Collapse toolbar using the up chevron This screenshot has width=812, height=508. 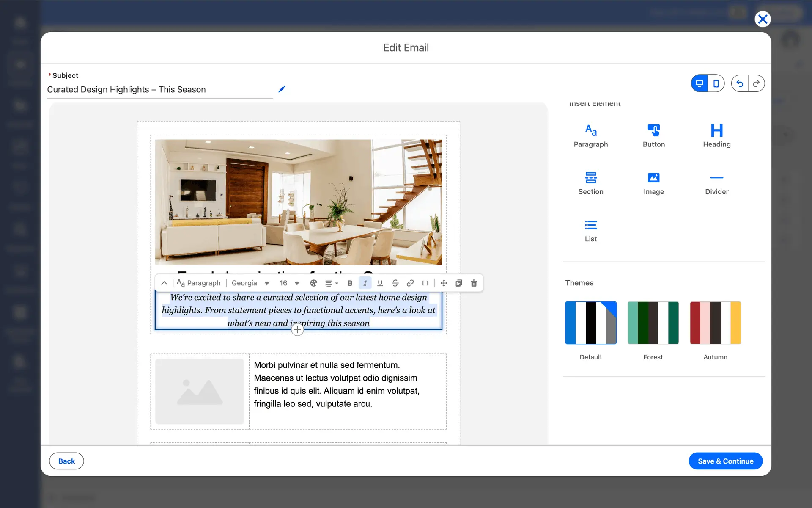click(x=164, y=283)
